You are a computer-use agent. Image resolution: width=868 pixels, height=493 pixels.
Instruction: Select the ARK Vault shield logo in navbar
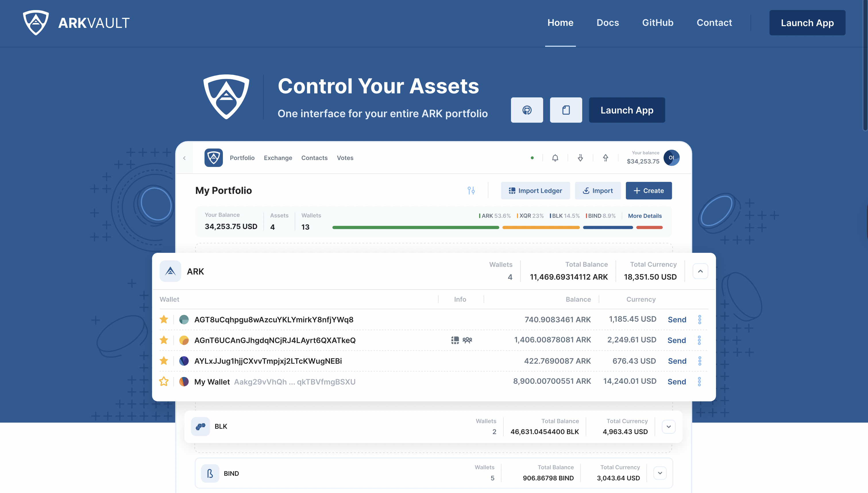point(36,23)
